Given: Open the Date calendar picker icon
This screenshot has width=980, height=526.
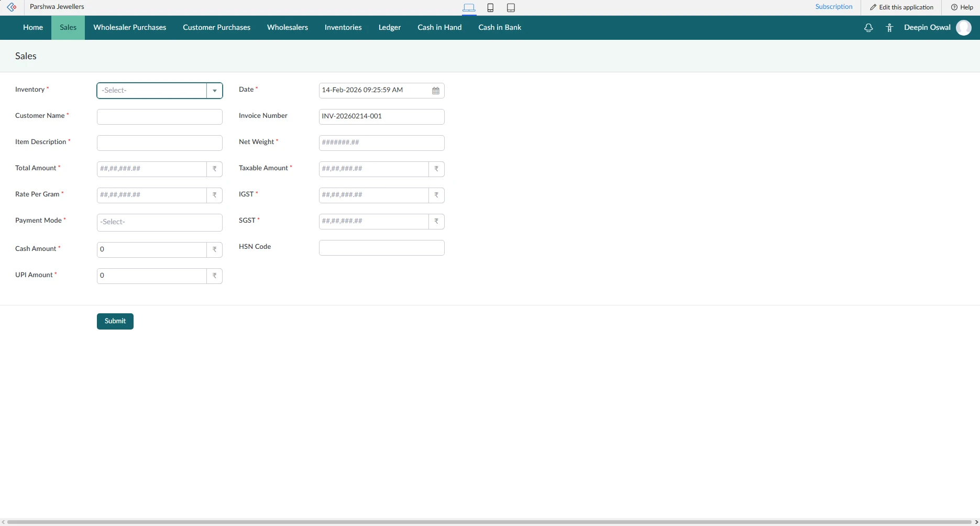Looking at the screenshot, I should point(436,91).
